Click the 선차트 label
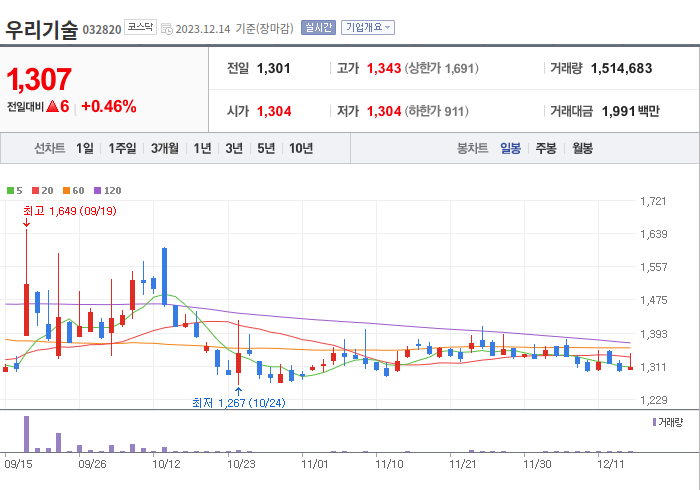This screenshot has height=490, width=700. coord(50,148)
